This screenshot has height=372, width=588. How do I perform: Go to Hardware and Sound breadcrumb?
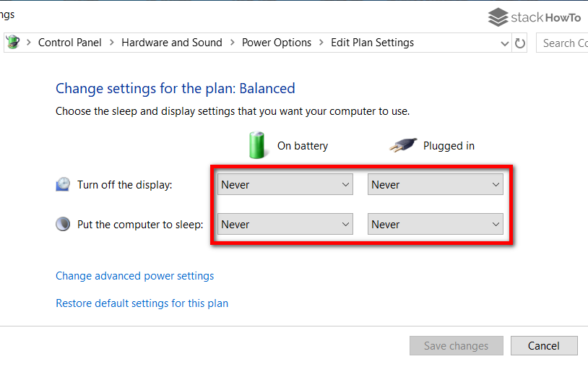[x=171, y=43]
